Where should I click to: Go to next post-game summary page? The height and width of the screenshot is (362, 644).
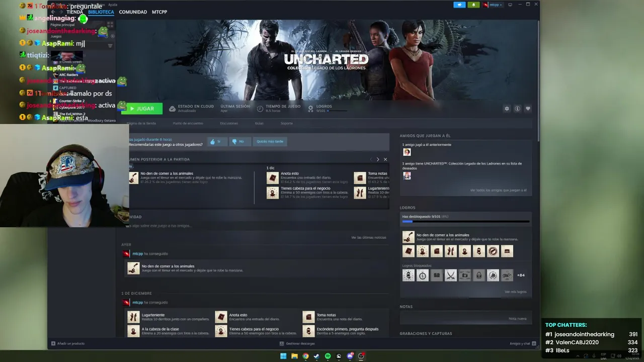(x=378, y=159)
